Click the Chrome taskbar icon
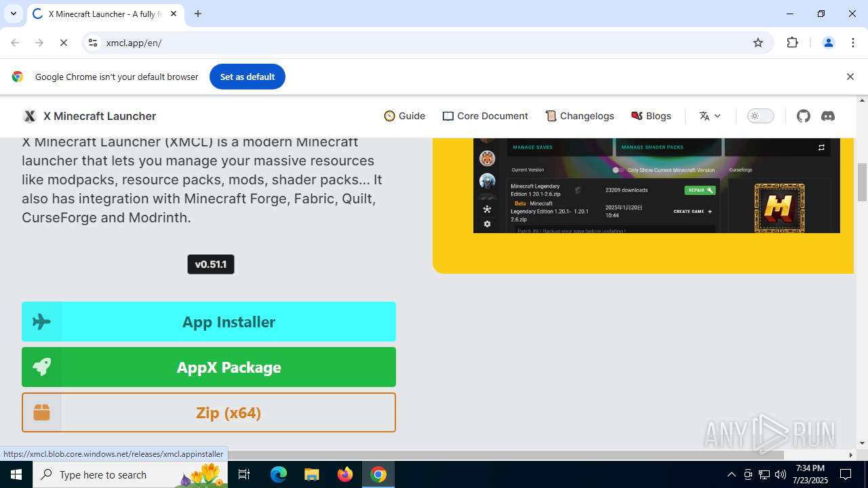868x488 pixels. 378,474
